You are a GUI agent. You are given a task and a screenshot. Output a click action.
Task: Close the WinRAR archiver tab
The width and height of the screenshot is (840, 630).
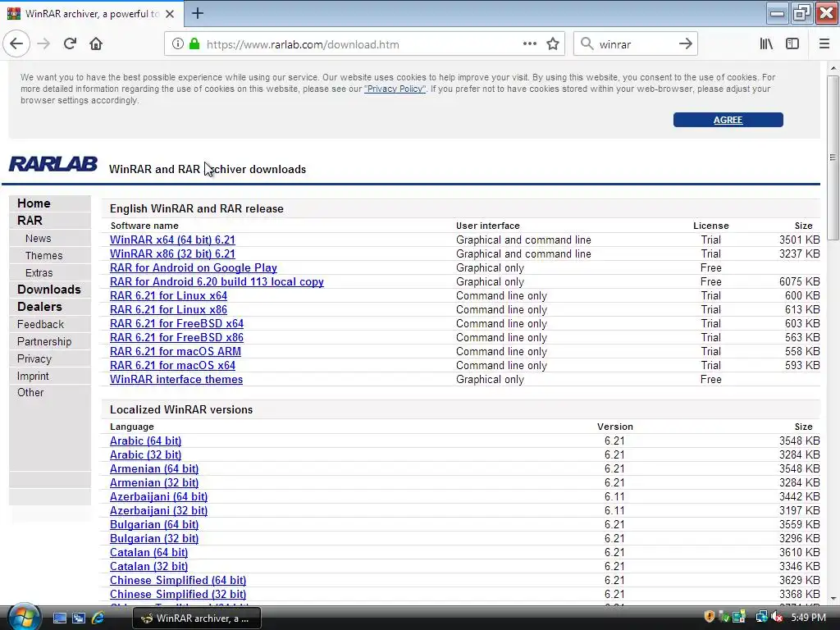click(x=170, y=14)
